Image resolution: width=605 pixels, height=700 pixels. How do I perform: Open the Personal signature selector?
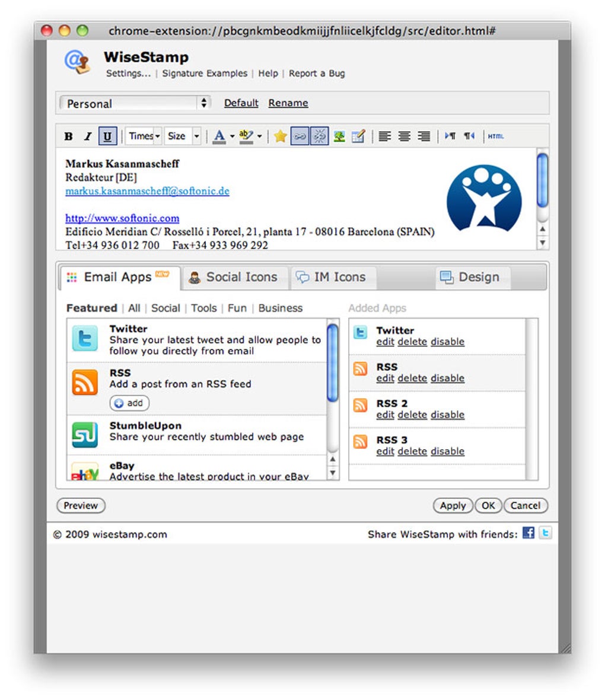click(135, 103)
